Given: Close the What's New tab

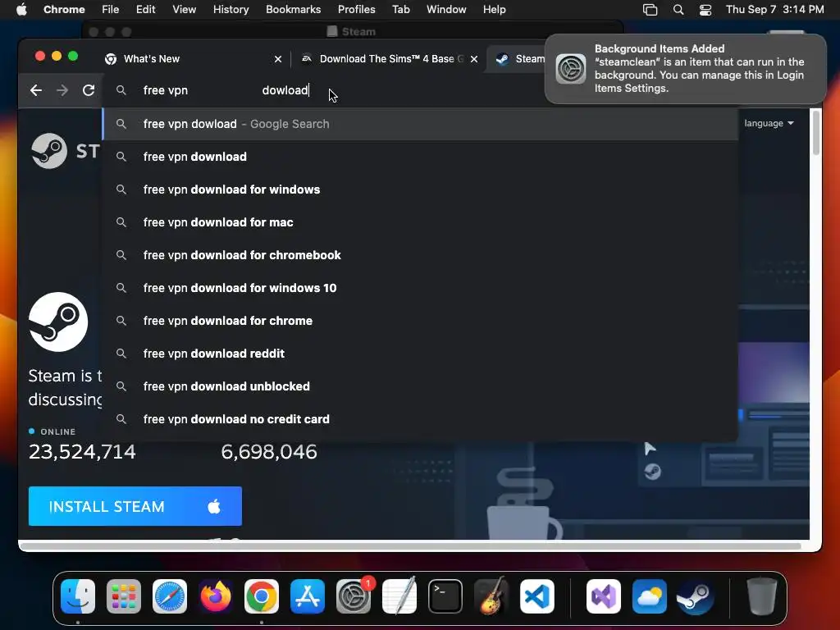Looking at the screenshot, I should [278, 59].
